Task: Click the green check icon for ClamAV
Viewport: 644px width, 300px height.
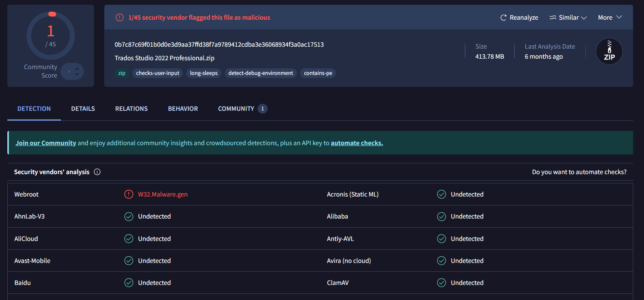Action: [442, 283]
